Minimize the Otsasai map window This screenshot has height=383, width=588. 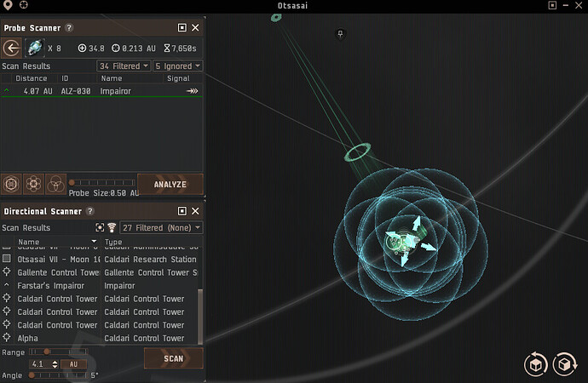(566, 5)
